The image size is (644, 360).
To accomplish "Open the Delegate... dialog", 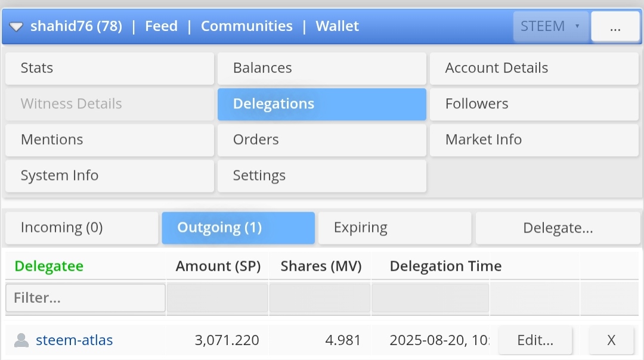I will click(x=558, y=228).
